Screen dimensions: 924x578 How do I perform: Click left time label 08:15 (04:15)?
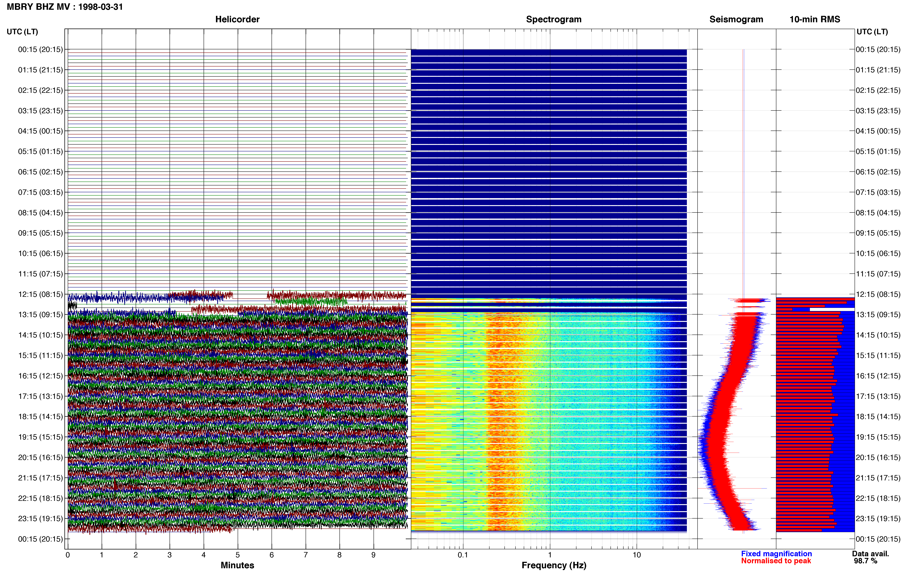click(x=41, y=212)
